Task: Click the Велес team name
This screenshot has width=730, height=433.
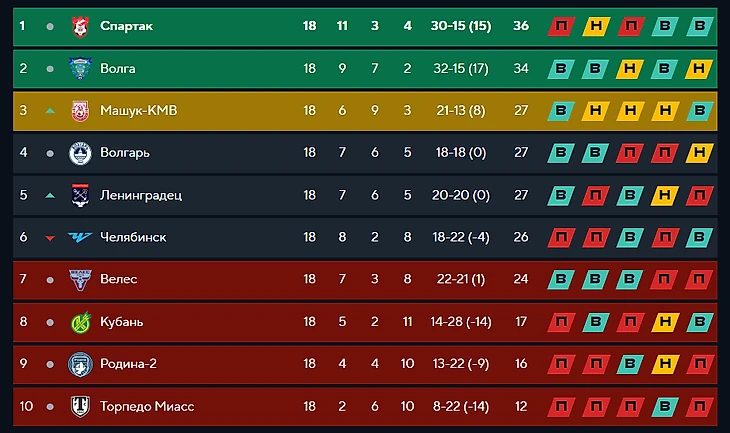Action: click(x=118, y=279)
